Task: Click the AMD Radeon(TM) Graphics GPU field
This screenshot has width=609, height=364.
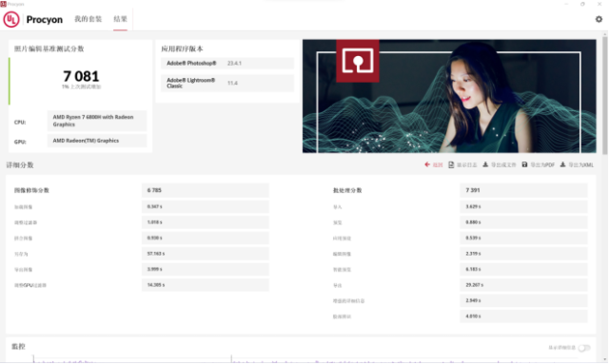Action: (x=97, y=141)
